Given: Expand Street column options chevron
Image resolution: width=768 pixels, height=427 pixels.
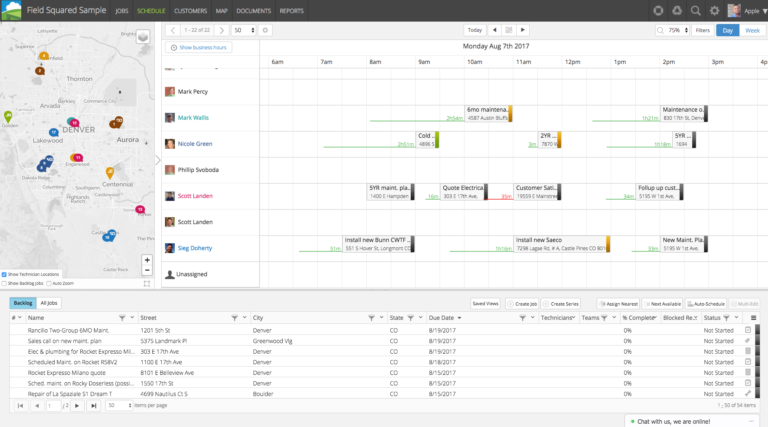Looking at the screenshot, I should point(244,318).
